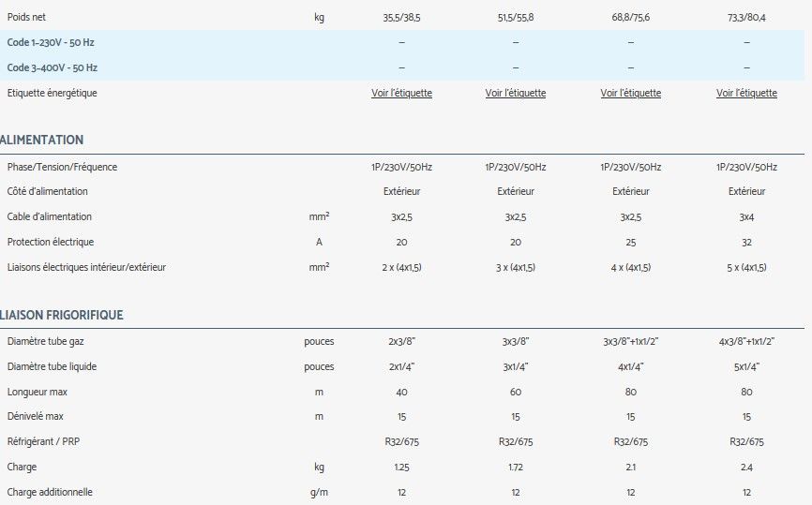Image resolution: width=812 pixels, height=505 pixels.
Task: Select the 'Code 1~230V - 50 Hz' row label
Action: coord(52,43)
